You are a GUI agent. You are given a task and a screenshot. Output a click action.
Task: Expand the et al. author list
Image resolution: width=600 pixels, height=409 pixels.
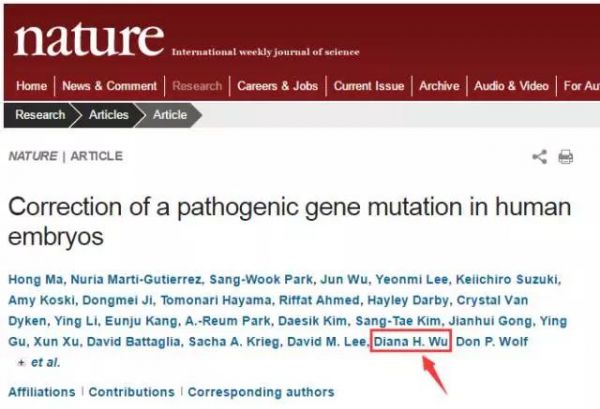click(38, 362)
